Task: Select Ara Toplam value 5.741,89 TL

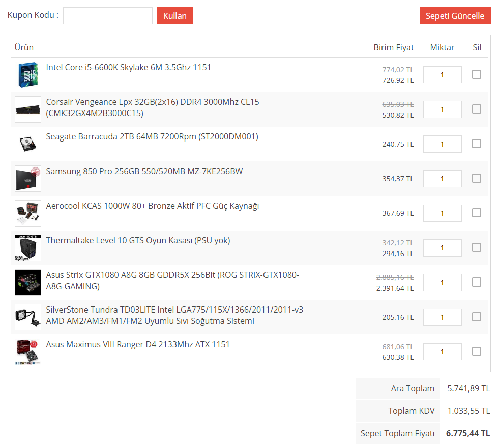Action: coord(468,388)
